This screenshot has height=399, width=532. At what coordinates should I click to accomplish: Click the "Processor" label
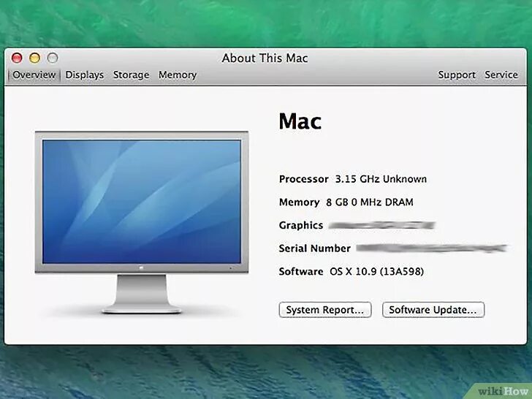pyautogui.click(x=304, y=179)
